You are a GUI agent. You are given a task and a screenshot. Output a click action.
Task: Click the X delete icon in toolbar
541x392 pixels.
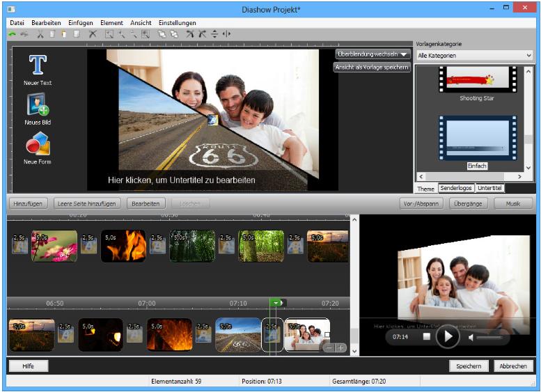[x=92, y=33]
